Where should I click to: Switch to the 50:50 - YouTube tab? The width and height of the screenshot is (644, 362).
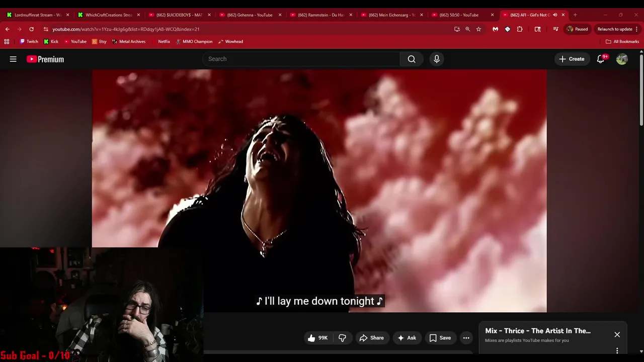click(x=459, y=15)
